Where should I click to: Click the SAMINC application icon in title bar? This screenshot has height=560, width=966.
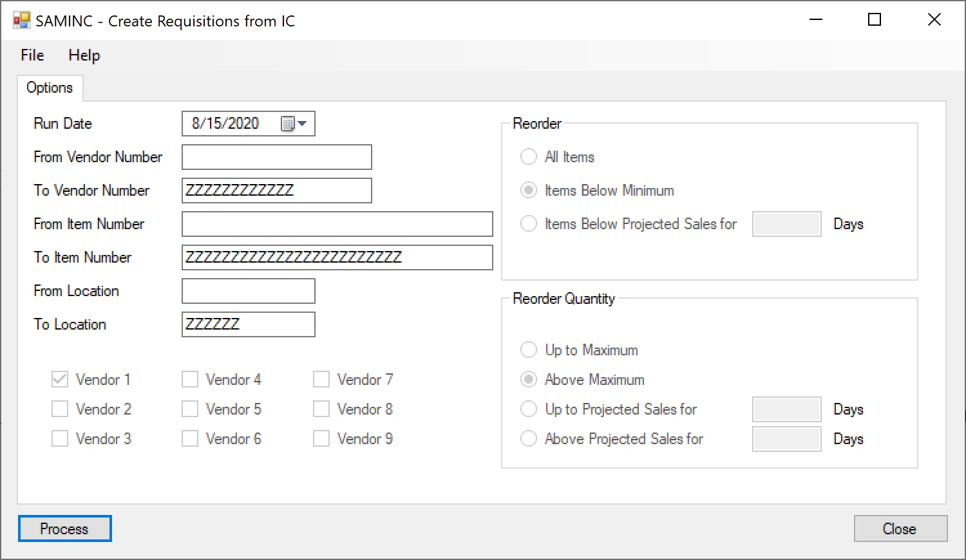[x=21, y=21]
